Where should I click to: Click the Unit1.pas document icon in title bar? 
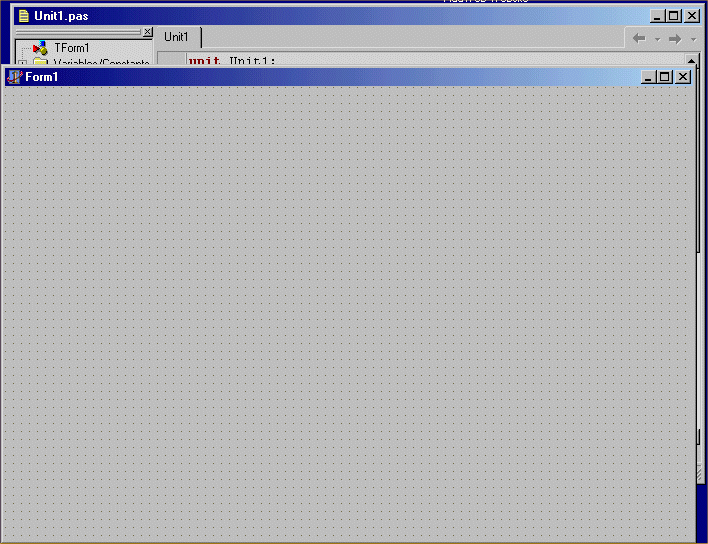tap(23, 16)
